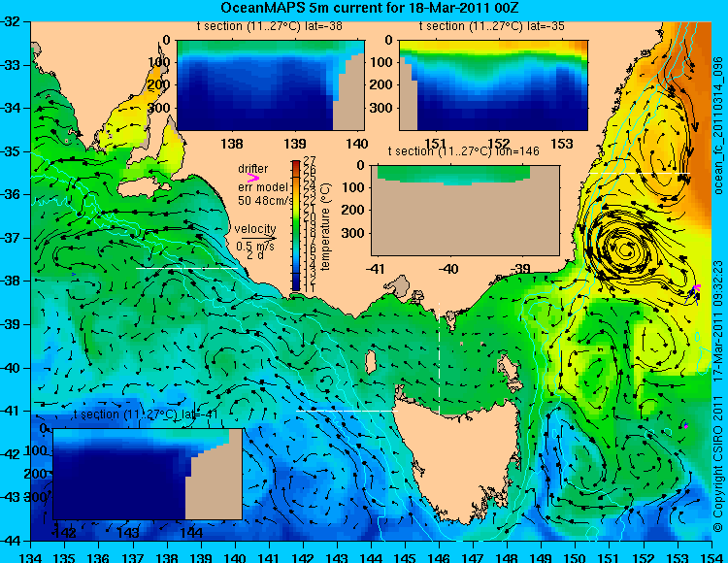Open the lon=146 temperature section inset
Image resolution: width=728 pixels, height=563 pixels.
coord(465,211)
